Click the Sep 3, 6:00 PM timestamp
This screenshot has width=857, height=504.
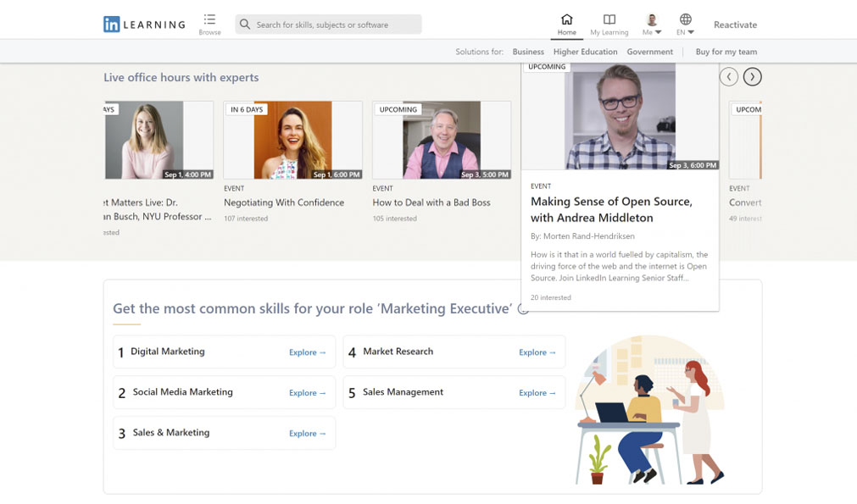click(693, 165)
